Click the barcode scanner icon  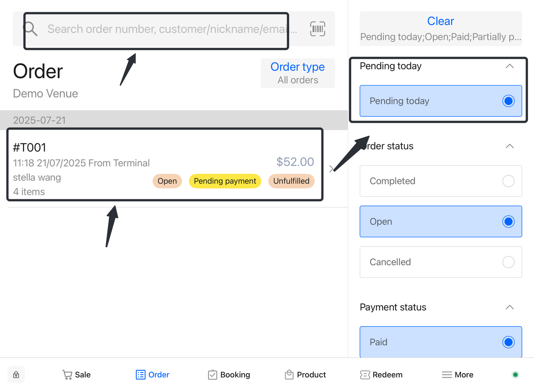pyautogui.click(x=317, y=29)
